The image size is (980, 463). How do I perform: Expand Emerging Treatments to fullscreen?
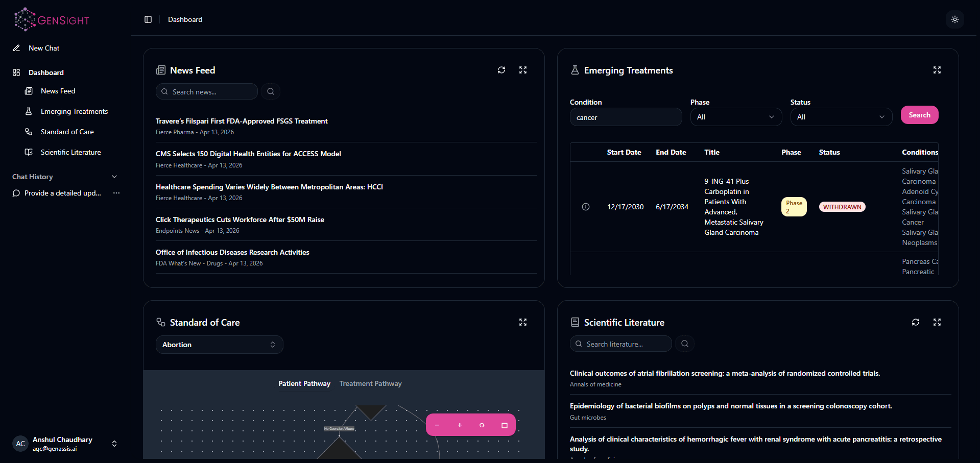[937, 70]
